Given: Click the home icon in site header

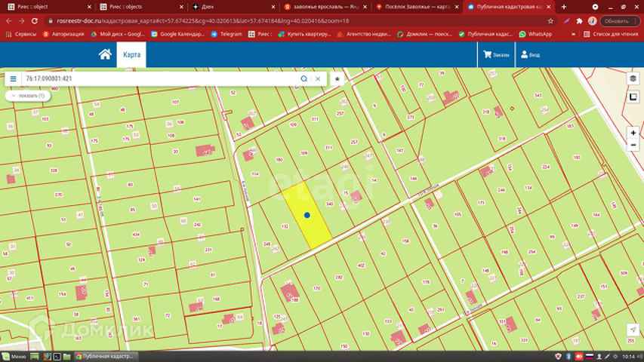Looking at the screenshot, I should click(x=105, y=54).
